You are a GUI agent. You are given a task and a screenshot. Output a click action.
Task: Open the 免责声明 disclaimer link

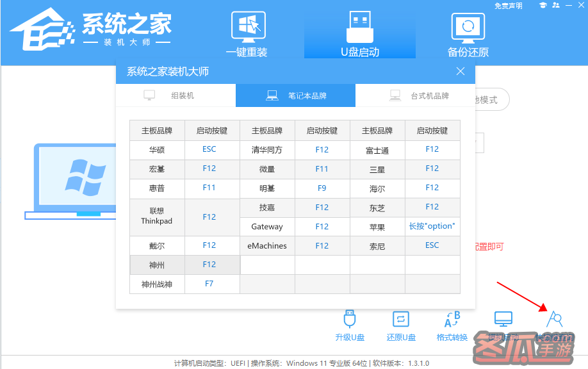coord(508,6)
